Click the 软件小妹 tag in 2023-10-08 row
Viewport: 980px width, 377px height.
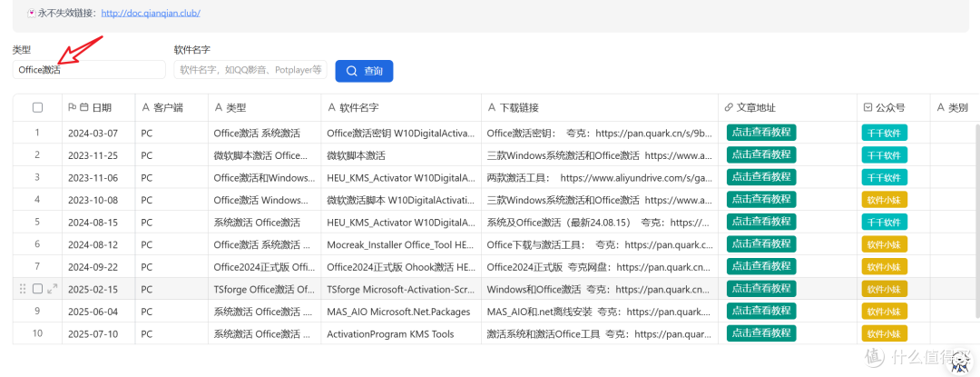pyautogui.click(x=885, y=200)
